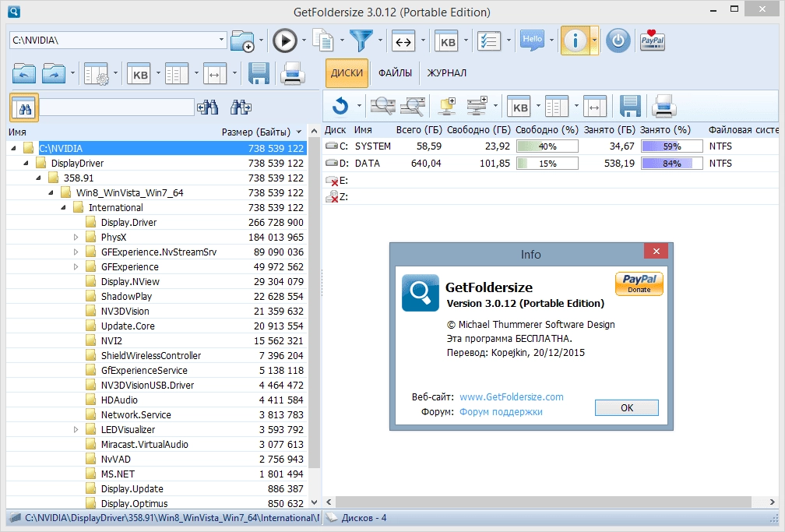
Task: Refresh drives with the blue circular arrow
Action: pyautogui.click(x=340, y=106)
